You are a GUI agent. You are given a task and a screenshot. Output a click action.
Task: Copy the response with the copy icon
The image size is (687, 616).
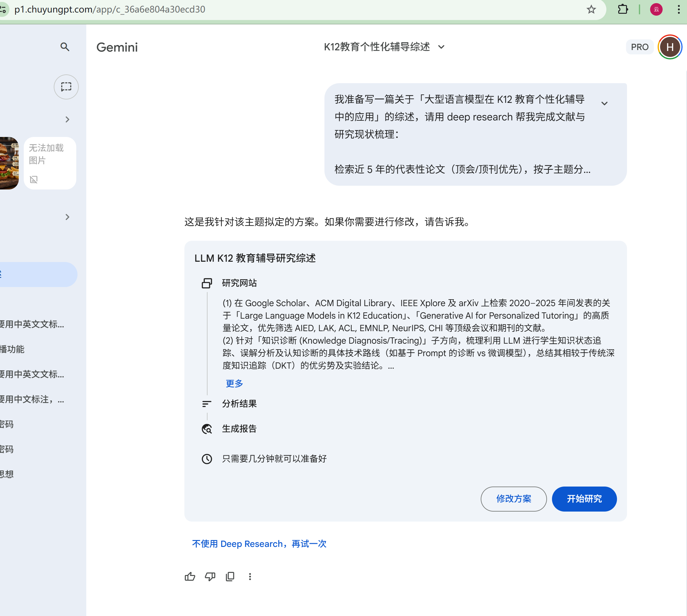click(x=230, y=576)
